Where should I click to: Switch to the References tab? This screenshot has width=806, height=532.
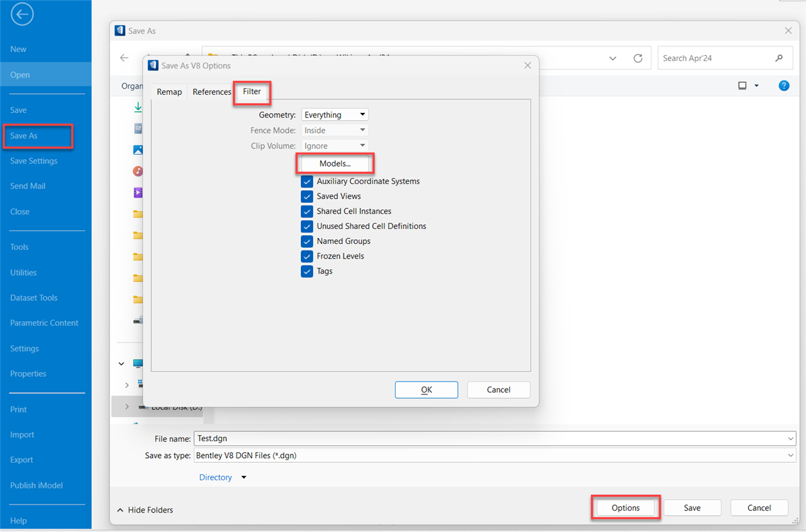212,92
